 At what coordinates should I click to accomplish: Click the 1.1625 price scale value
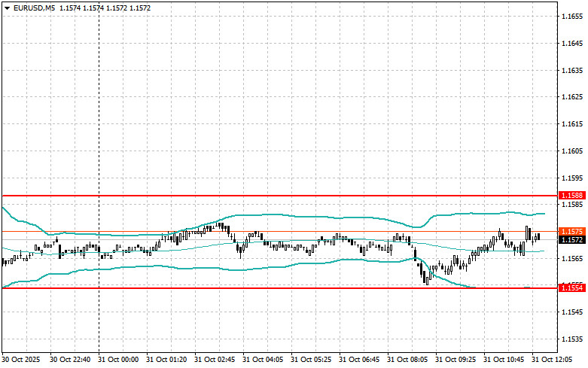coord(572,97)
